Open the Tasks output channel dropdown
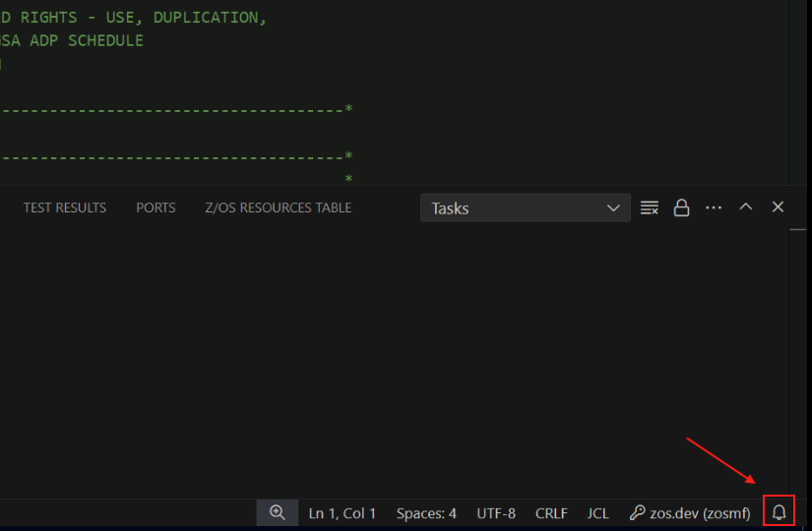Image resolution: width=812 pixels, height=531 pixels. coord(526,207)
